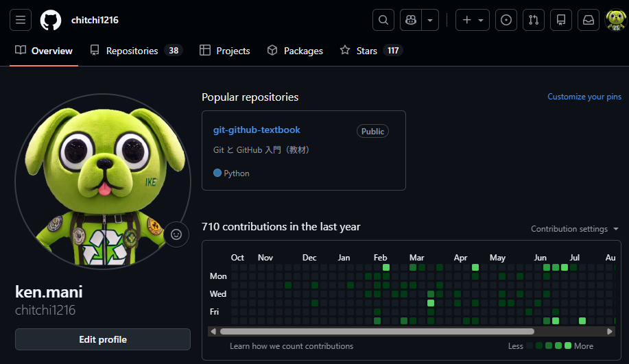629x364 pixels.
Task: Open the user avatar menu at top right
Action: (616, 20)
